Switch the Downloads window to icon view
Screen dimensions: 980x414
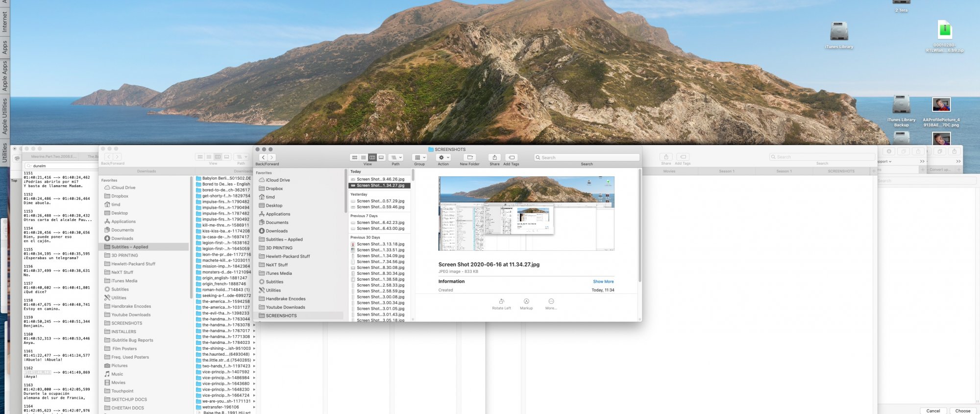click(200, 157)
